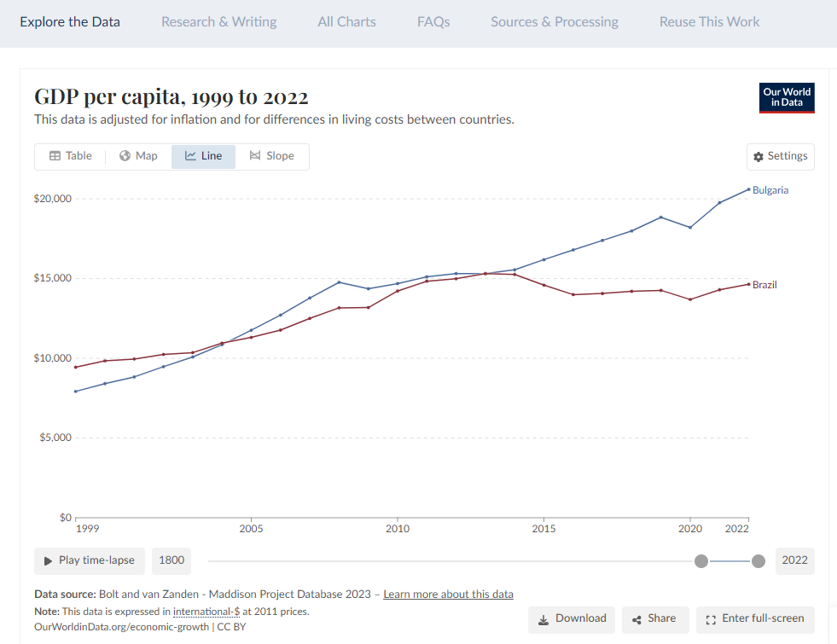Image resolution: width=837 pixels, height=644 pixels.
Task: Click the Share network icon
Action: point(636,620)
